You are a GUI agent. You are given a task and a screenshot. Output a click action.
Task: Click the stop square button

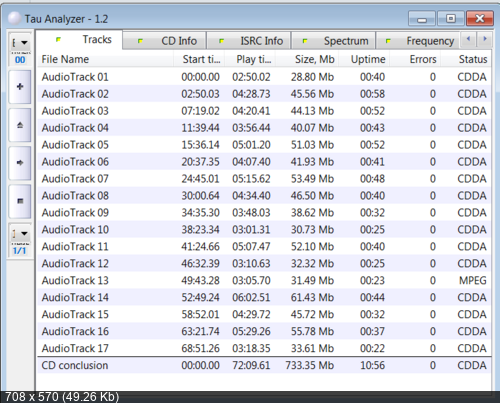pyautogui.click(x=20, y=201)
